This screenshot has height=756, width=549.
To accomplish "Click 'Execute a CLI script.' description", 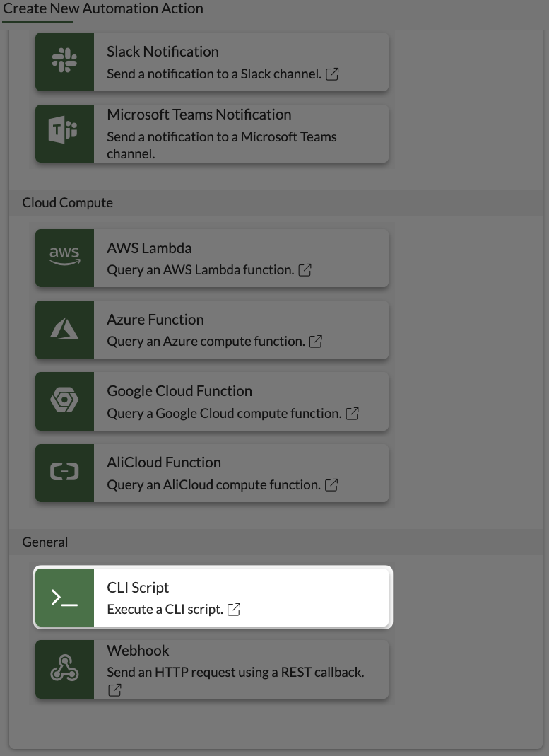I will click(x=165, y=610).
